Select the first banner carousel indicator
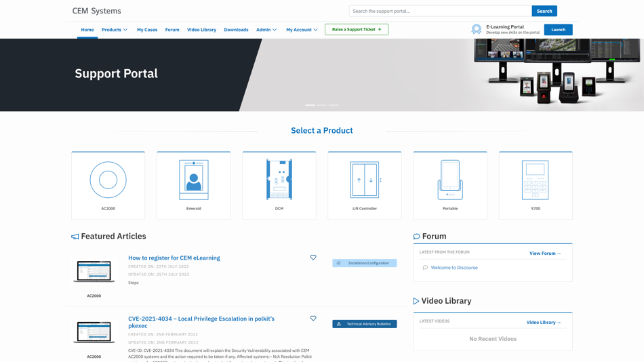 (x=310, y=105)
